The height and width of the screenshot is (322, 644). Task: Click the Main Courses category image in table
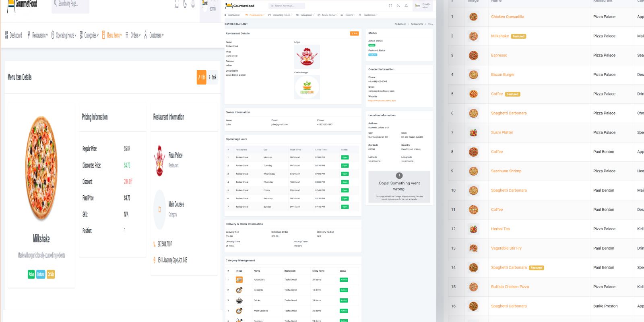click(x=239, y=311)
